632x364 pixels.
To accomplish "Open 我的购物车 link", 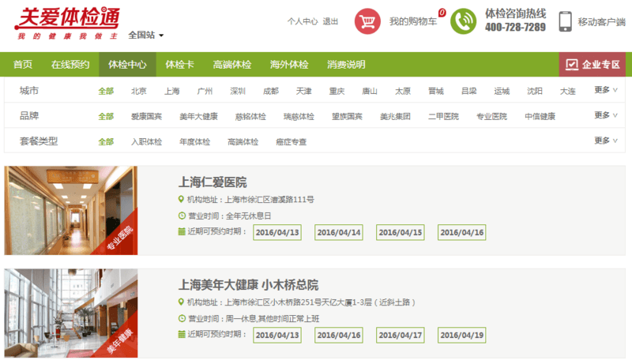I will [413, 21].
